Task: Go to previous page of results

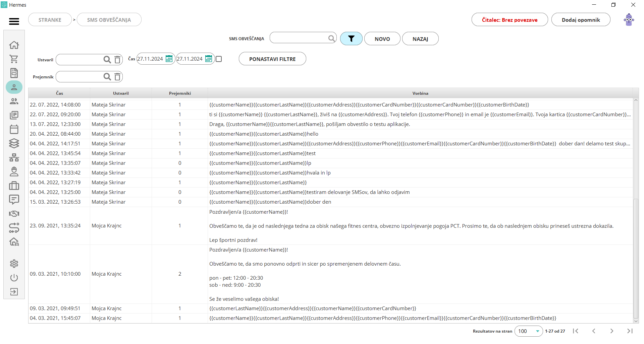Action: coord(594,331)
